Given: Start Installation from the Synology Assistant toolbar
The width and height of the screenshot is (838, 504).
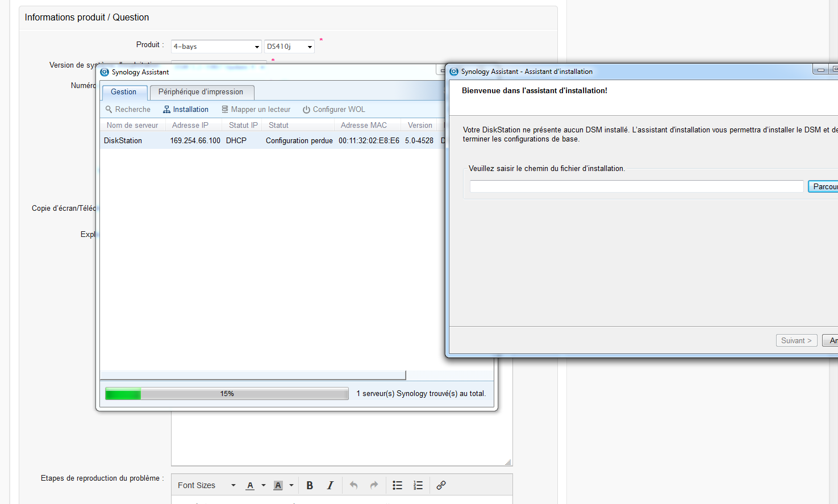Looking at the screenshot, I should tap(186, 110).
